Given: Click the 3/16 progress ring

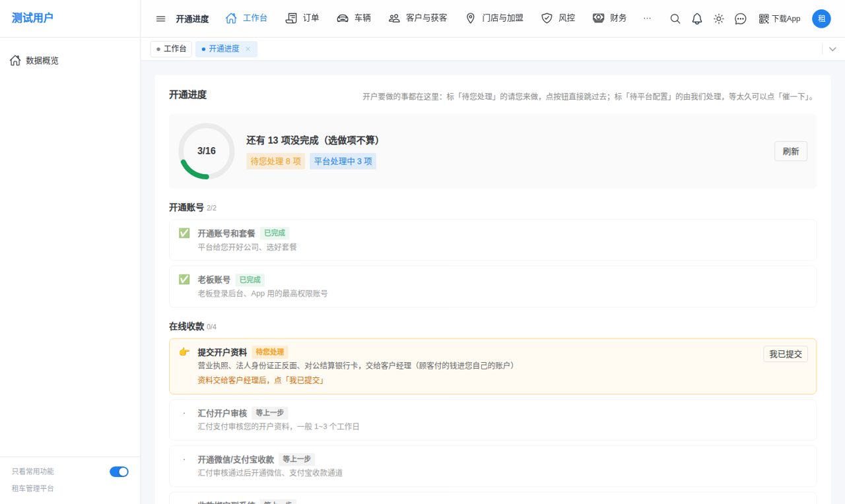Looking at the screenshot, I should coord(207,151).
